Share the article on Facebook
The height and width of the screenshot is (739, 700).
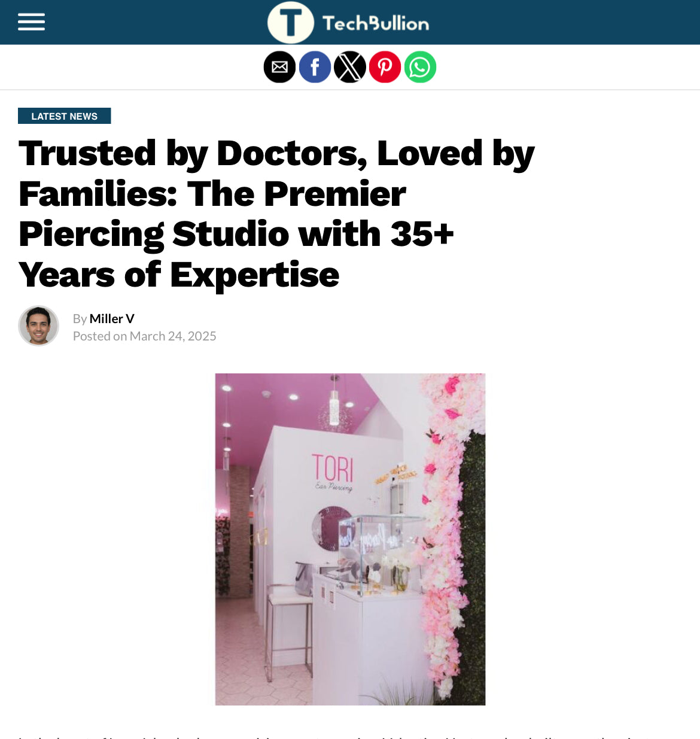click(x=315, y=67)
